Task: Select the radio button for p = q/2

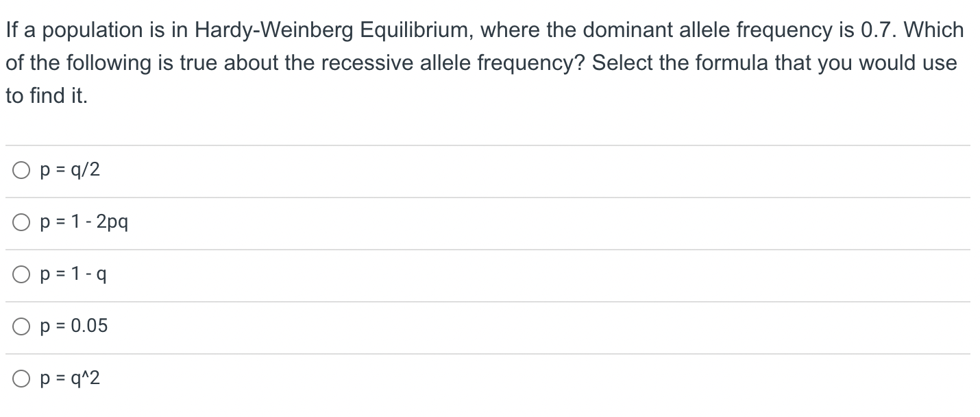Action: click(21, 170)
